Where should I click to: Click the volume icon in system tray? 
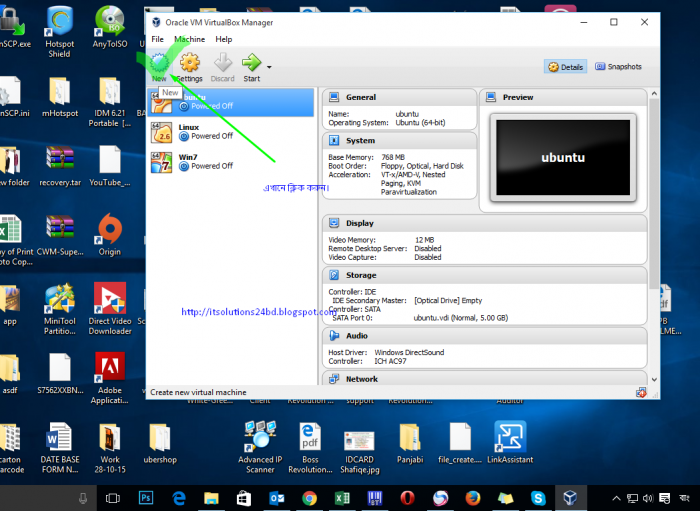coord(648,498)
